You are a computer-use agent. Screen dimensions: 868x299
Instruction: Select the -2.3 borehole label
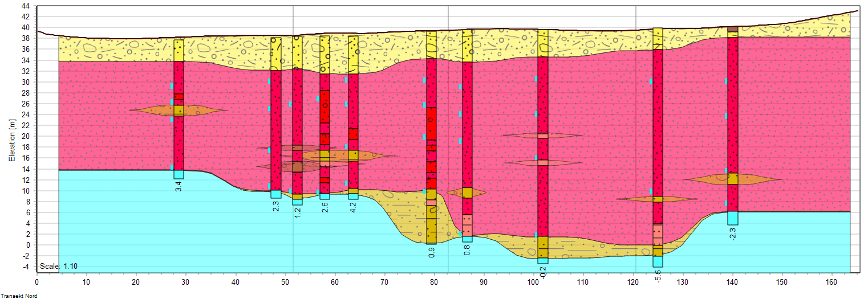click(732, 233)
